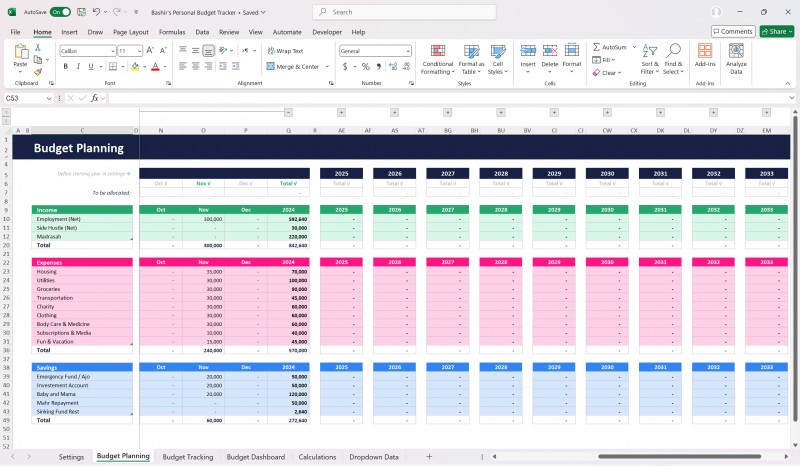Image resolution: width=800 pixels, height=466 pixels.
Task: Toggle AutoSave switch off
Action: (x=60, y=12)
